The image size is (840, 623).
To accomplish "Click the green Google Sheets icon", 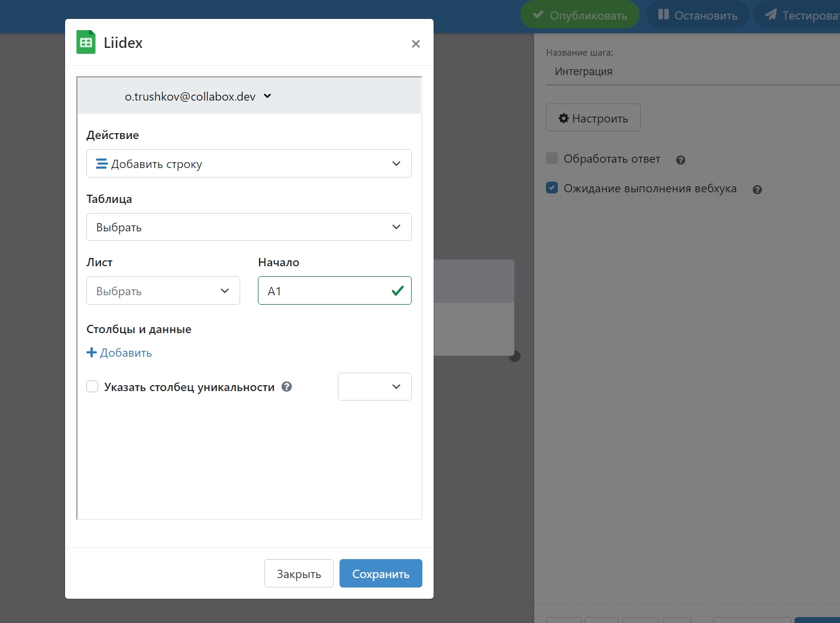I will pyautogui.click(x=86, y=43).
